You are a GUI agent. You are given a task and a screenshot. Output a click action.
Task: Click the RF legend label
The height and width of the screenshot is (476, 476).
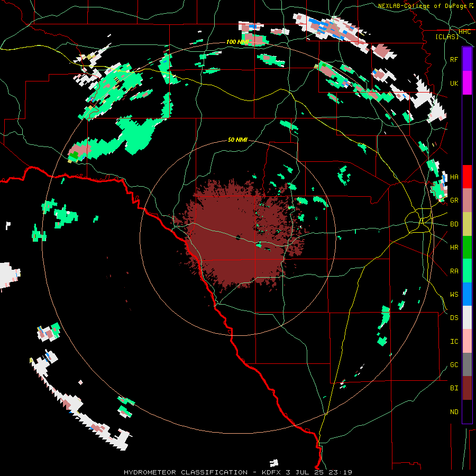tap(454, 59)
